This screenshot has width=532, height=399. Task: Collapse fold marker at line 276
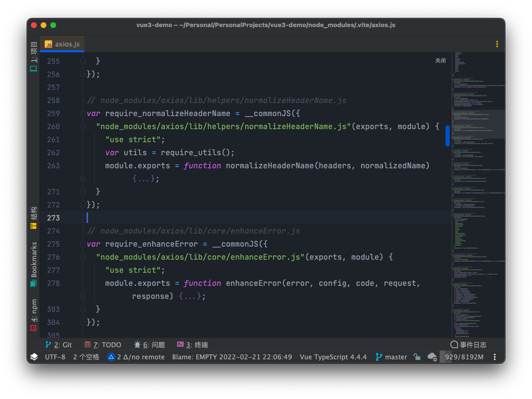coord(83,257)
